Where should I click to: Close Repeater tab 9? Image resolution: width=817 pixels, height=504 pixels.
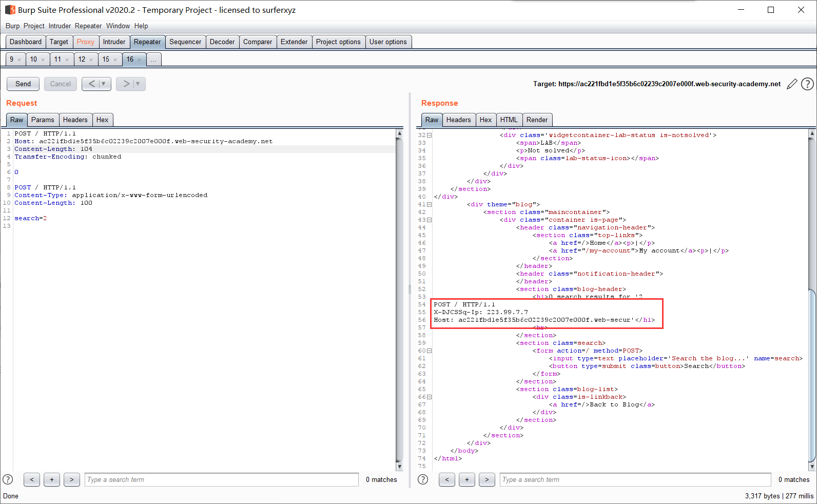[x=20, y=60]
